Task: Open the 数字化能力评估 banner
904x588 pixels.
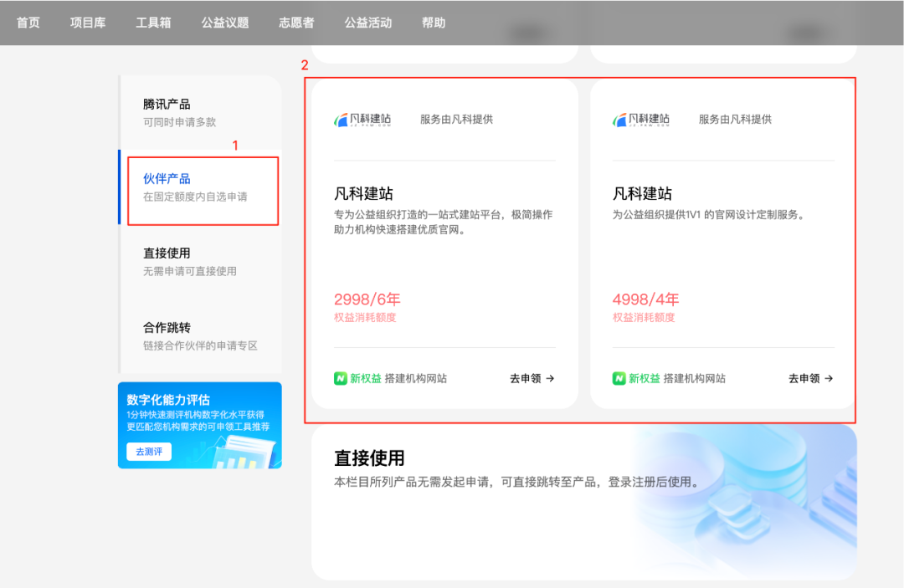Action: (199, 425)
